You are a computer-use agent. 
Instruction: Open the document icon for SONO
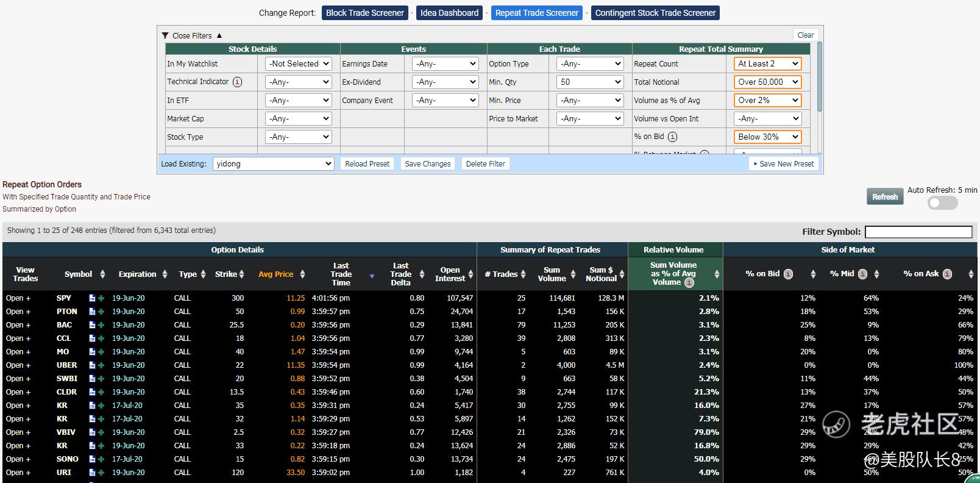(92, 459)
